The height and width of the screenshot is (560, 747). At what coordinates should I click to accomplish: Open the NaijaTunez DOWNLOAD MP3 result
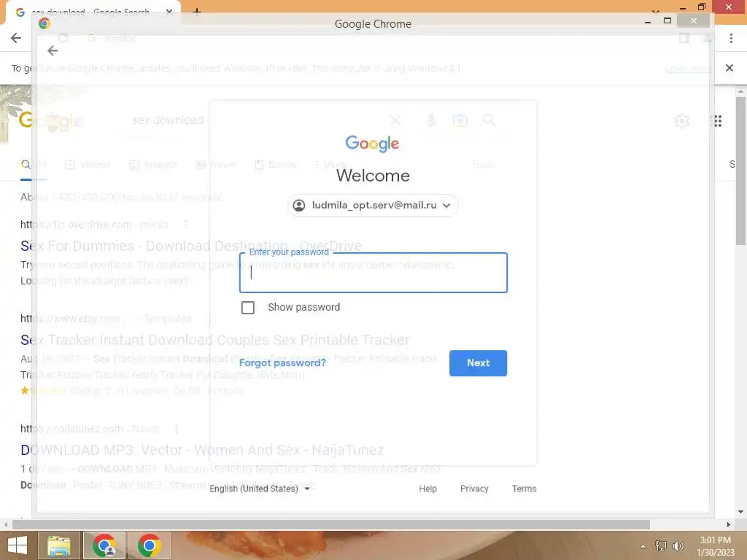pyautogui.click(x=202, y=450)
